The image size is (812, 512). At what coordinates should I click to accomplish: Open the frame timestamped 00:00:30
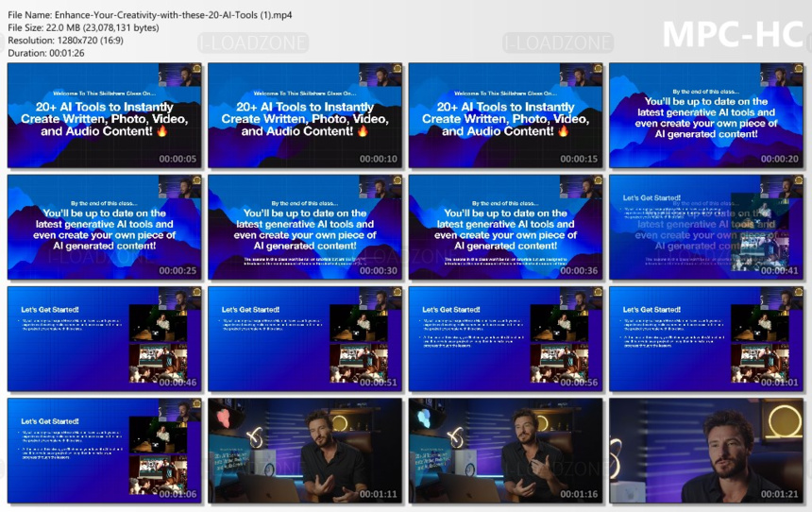point(305,228)
